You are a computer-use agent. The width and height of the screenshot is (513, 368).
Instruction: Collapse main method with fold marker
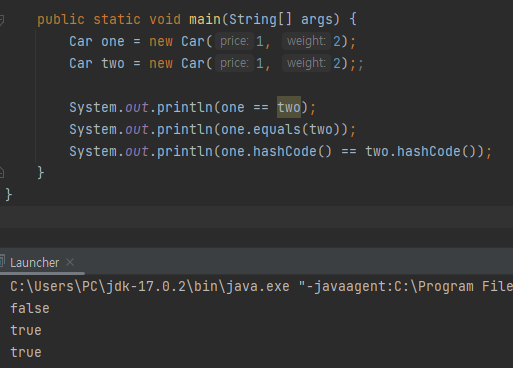pyautogui.click(x=1, y=20)
